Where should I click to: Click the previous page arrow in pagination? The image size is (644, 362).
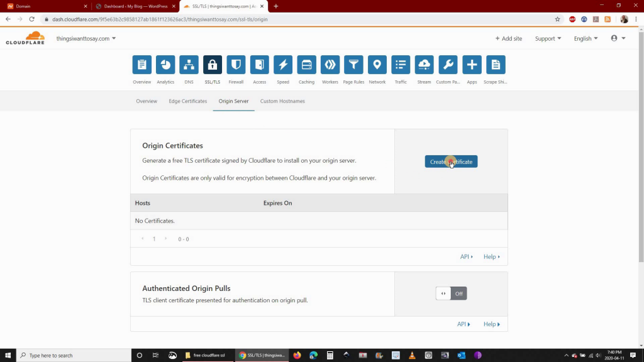143,239
